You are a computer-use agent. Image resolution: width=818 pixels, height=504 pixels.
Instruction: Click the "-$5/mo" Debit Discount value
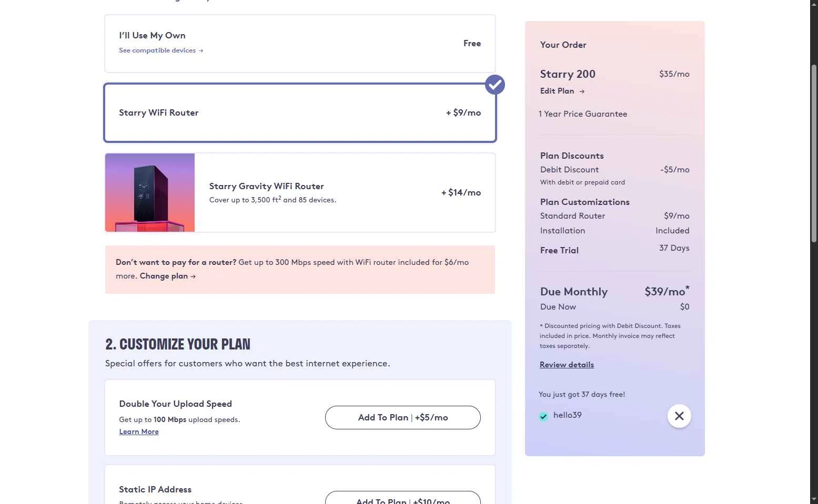[x=675, y=170]
